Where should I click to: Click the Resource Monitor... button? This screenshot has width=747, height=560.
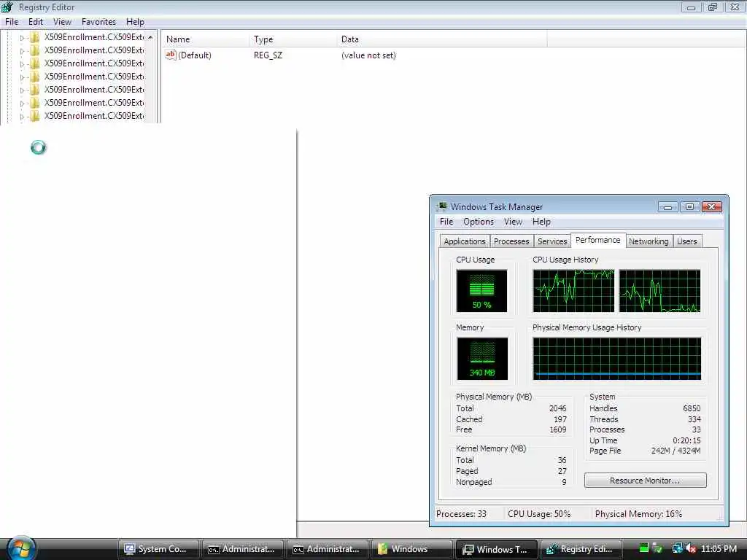pos(645,481)
